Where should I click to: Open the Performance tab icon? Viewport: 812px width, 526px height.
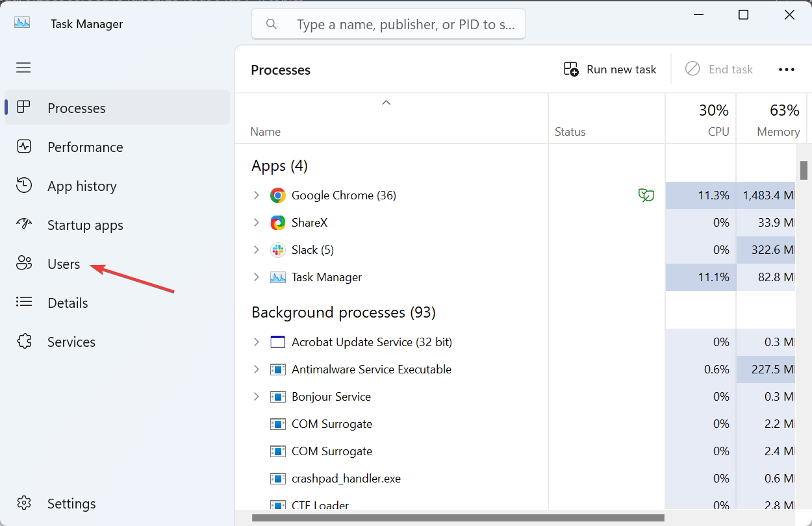(24, 147)
